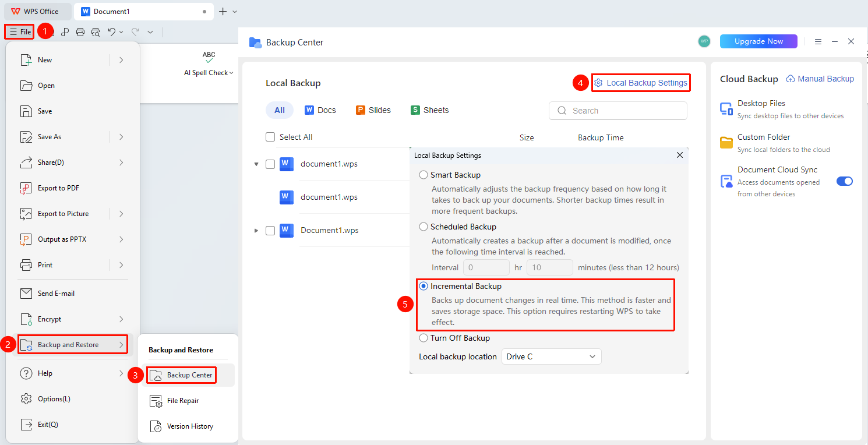Tick checkbox of collapsed Document1.wps group
This screenshot has height=445, width=868.
[x=270, y=231]
